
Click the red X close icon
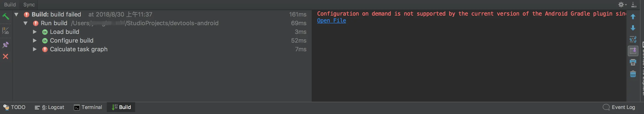point(6,56)
